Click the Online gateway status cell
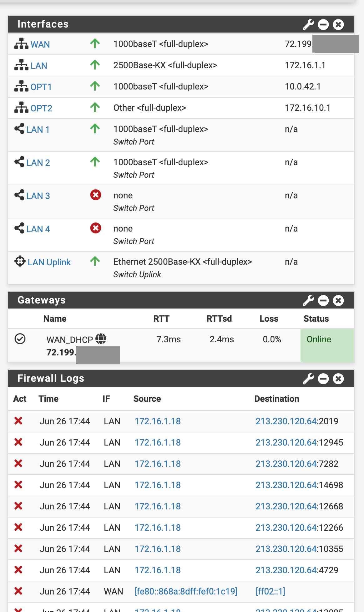This screenshot has width=364, height=612. [327, 345]
